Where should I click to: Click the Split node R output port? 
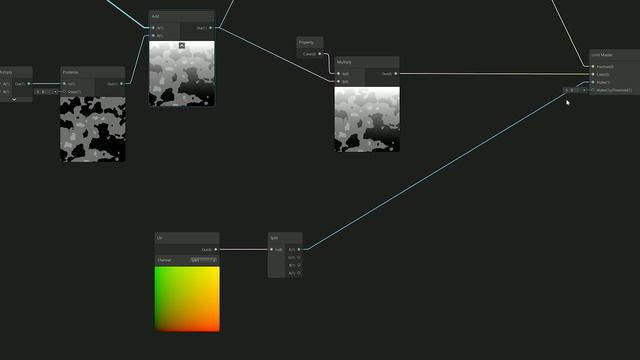pyautogui.click(x=299, y=249)
